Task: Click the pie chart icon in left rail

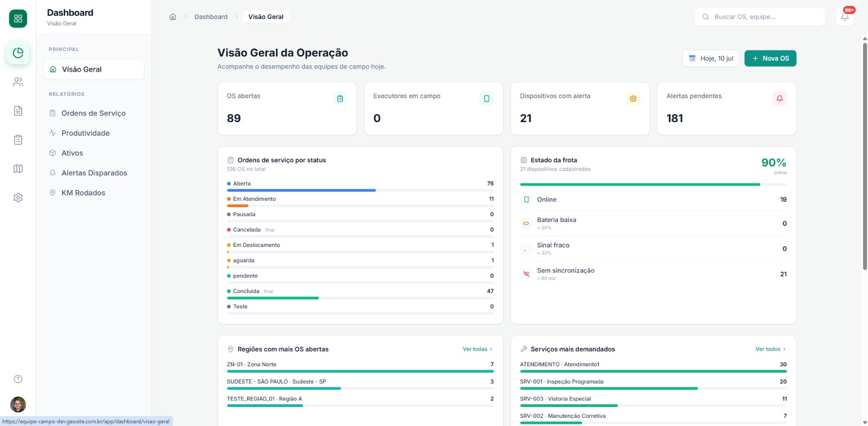Action: [18, 53]
